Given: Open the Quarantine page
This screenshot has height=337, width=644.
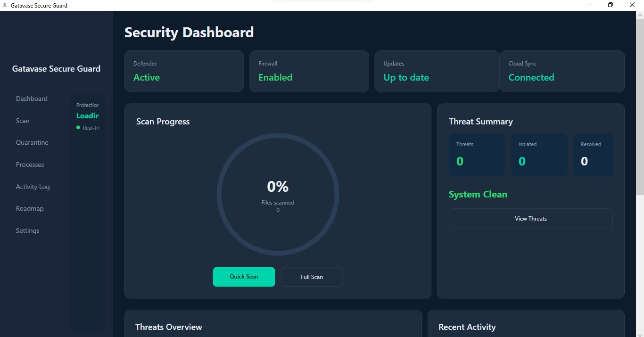Looking at the screenshot, I should (x=32, y=142).
